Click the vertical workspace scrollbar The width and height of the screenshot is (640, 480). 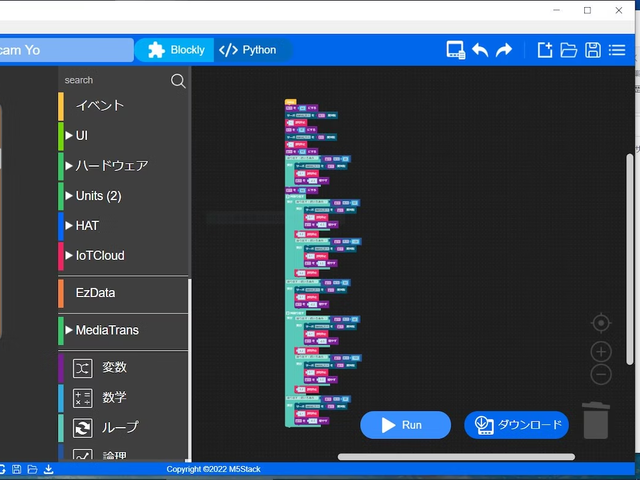pos(630,259)
